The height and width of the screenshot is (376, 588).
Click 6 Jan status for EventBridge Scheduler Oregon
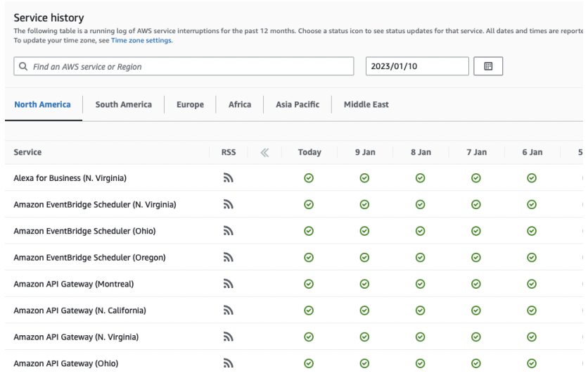click(532, 258)
